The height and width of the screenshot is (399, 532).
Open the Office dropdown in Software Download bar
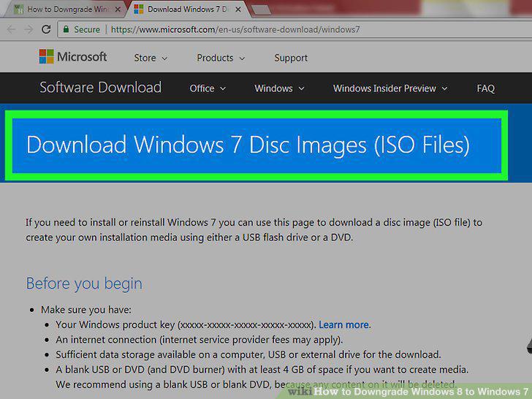click(208, 88)
